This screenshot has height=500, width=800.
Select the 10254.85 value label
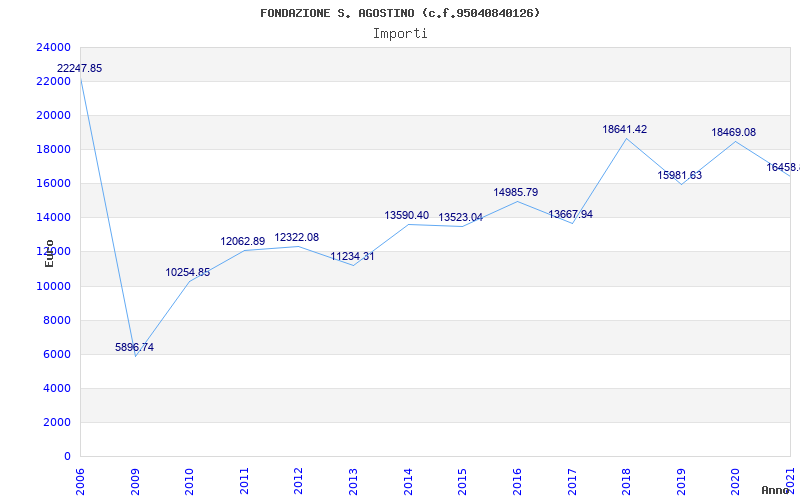click(x=188, y=272)
